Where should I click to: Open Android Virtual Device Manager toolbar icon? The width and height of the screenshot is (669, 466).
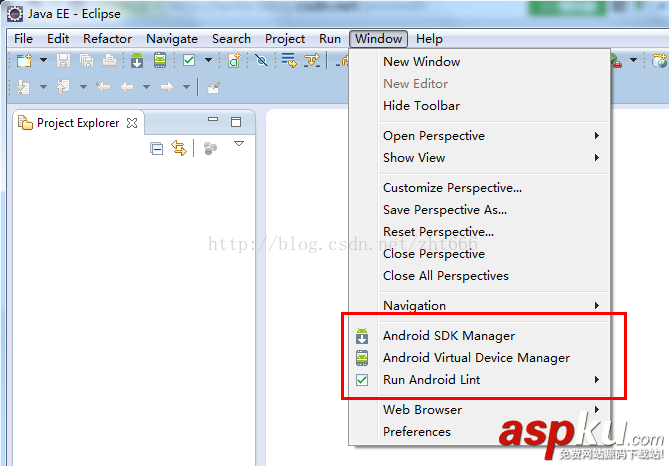(160, 61)
